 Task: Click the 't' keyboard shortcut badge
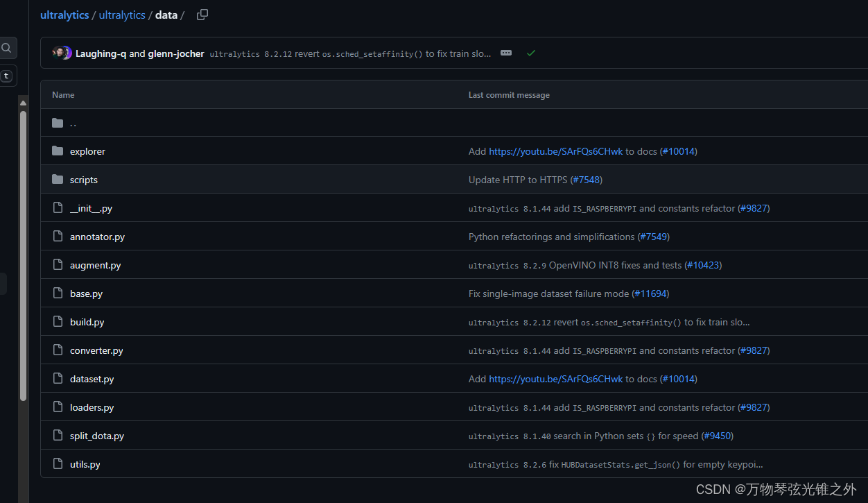[x=6, y=76]
